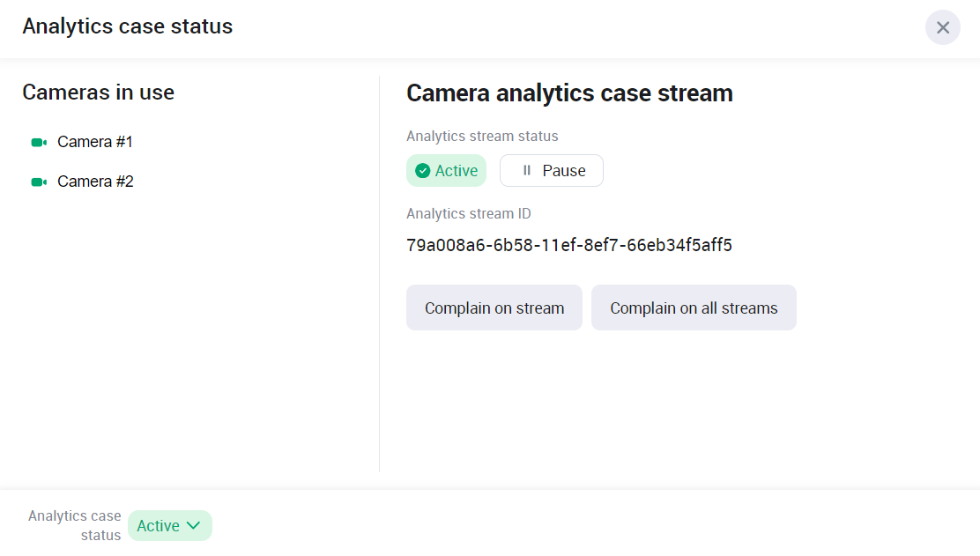Screen dimensions: 980x556
Task: Click the Camera analytics case stream heading
Action: coord(568,93)
